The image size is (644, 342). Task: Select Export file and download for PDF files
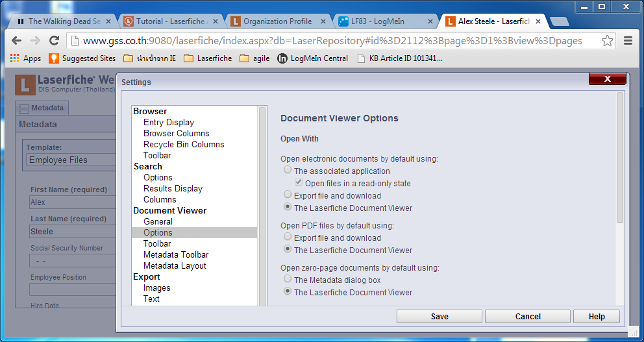tap(288, 237)
